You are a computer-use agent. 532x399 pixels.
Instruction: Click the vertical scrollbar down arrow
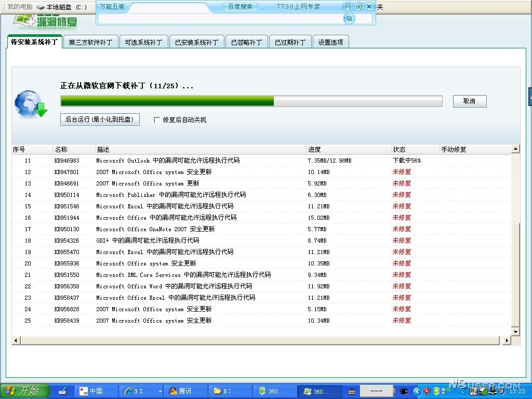coord(515,331)
